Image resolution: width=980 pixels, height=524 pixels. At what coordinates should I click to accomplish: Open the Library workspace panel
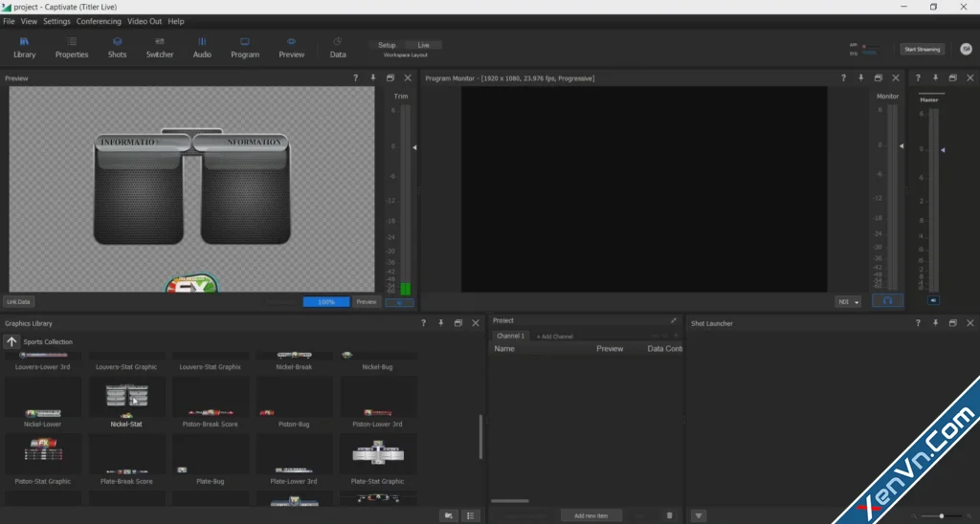[x=24, y=48]
